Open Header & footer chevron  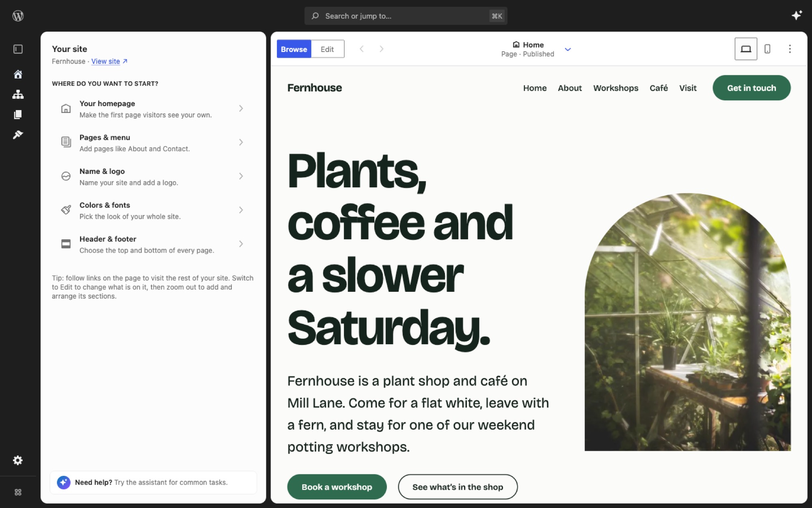click(241, 244)
